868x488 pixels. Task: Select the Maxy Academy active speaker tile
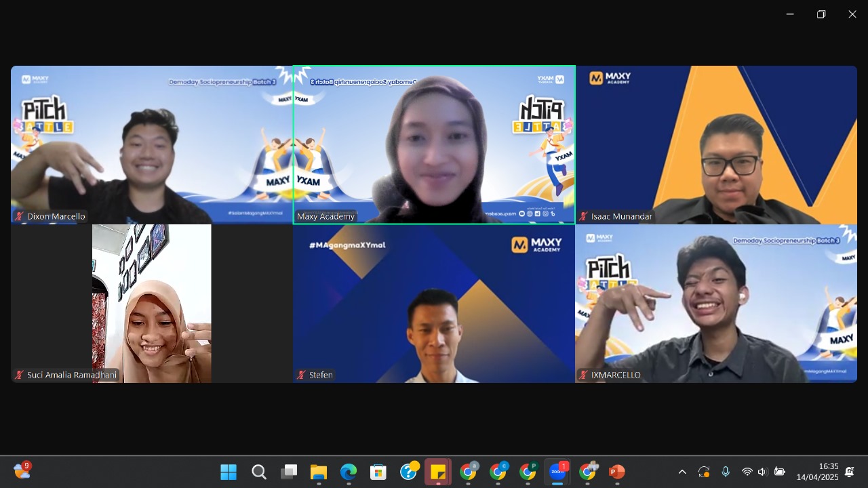coord(434,145)
